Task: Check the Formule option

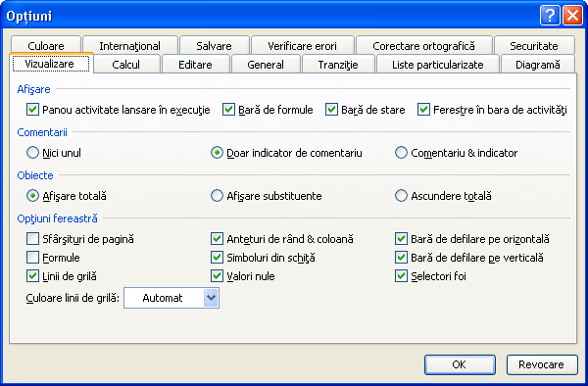Action: click(32, 258)
